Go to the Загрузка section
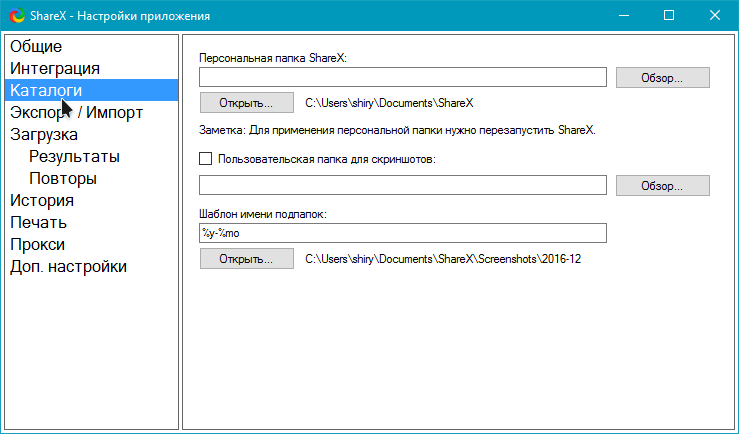The image size is (739, 434). [x=91, y=134]
